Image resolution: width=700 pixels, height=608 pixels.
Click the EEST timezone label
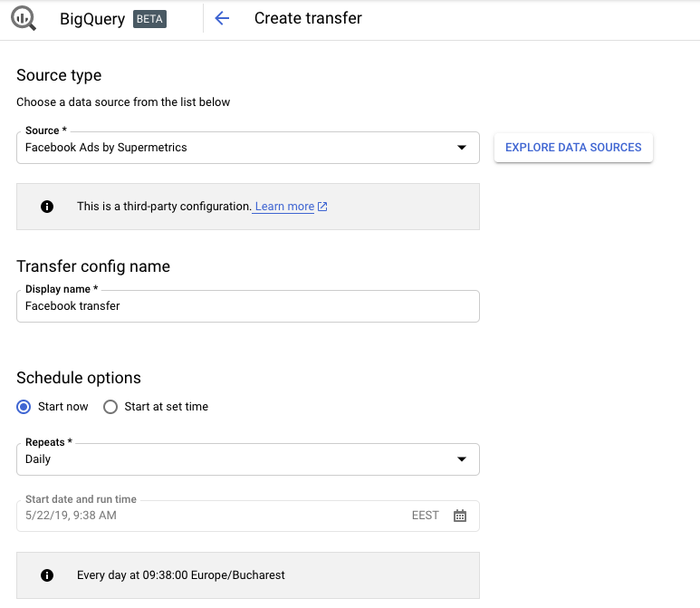tap(426, 516)
